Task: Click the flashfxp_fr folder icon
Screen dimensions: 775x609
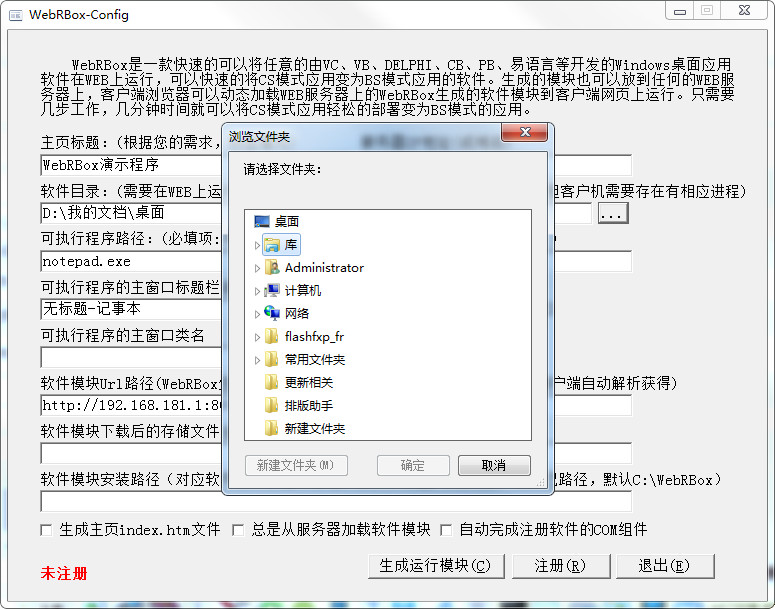Action: pyautogui.click(x=271, y=336)
